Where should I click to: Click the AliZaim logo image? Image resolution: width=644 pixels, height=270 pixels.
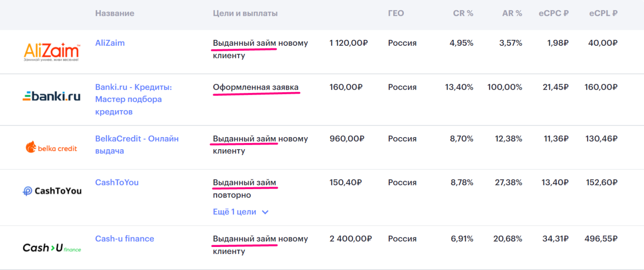tap(52, 52)
